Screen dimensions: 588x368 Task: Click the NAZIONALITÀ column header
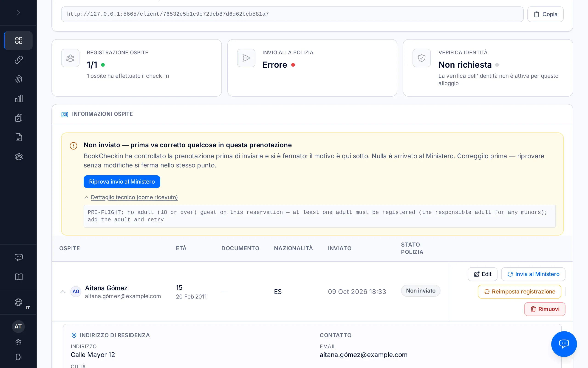[x=293, y=248]
